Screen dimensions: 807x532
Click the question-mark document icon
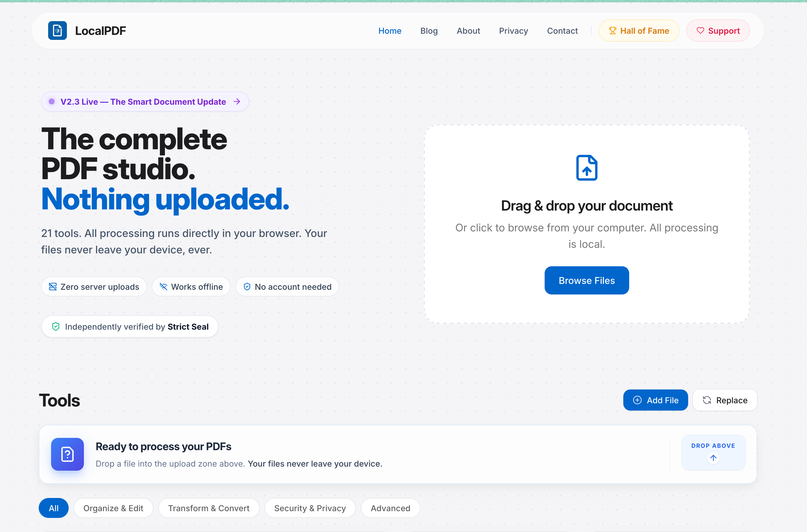click(x=67, y=454)
